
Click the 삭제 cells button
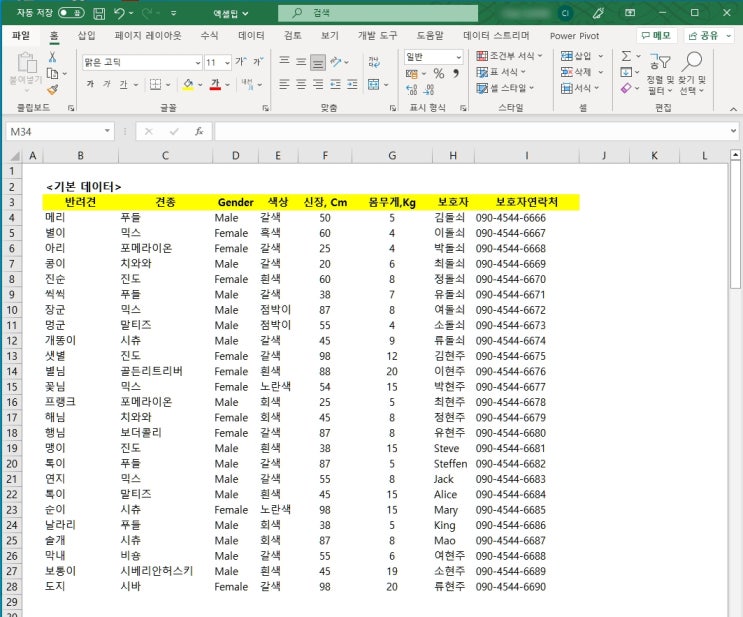576,72
